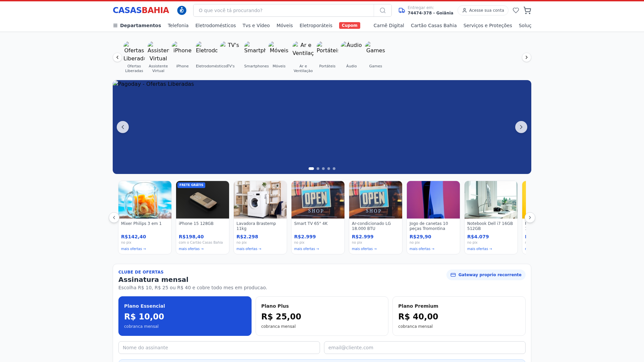Open the Eletroportáteis menu
The width and height of the screenshot is (644, 362).
coord(316,25)
